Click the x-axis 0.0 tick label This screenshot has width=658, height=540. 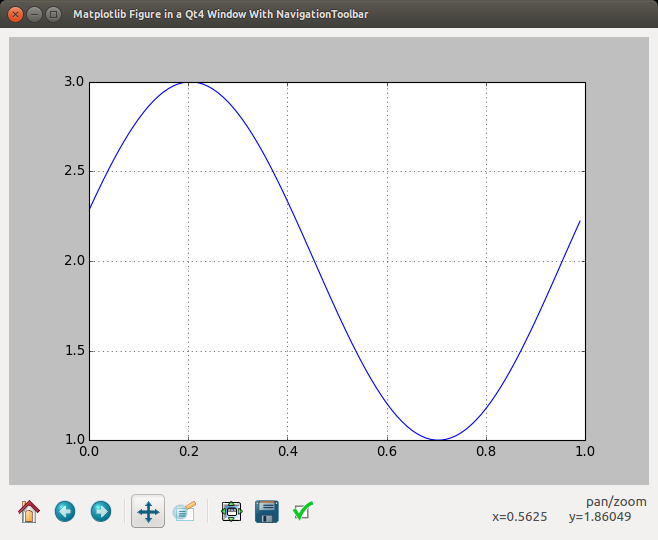click(x=89, y=451)
